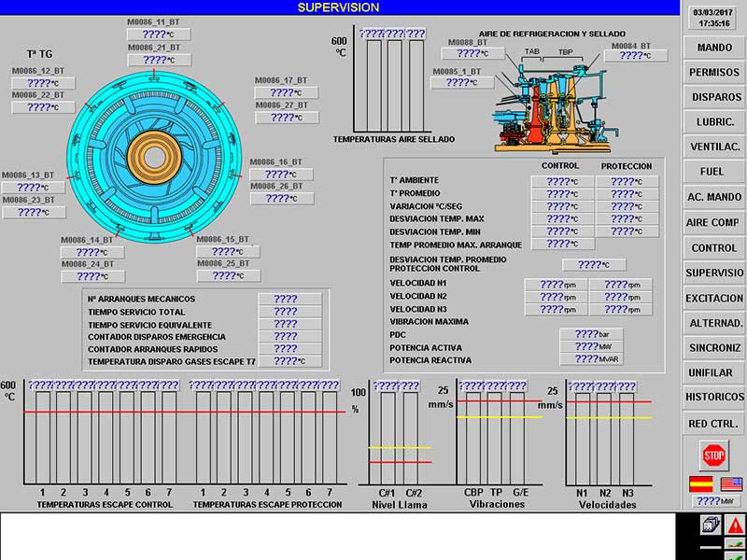Click the date and time display
Screen dimensions: 747x560
[713, 18]
